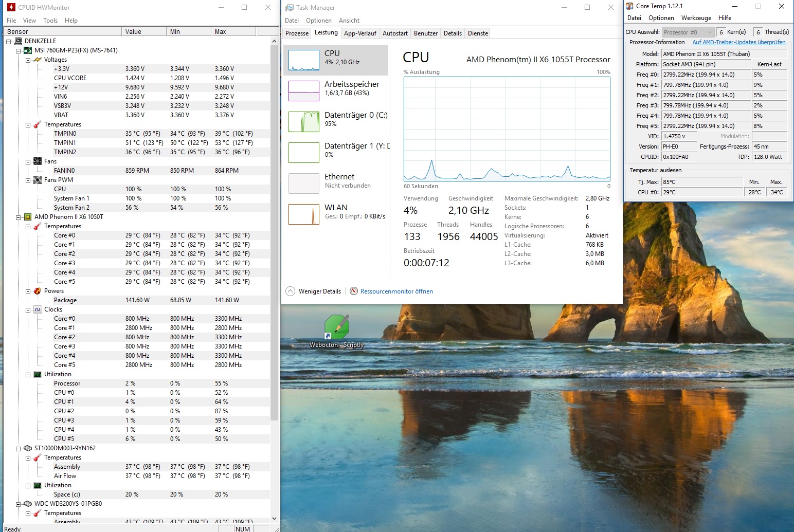Select Datenträger 0 (C:) in the sidebar
The height and width of the screenshot is (532, 794).
(336, 122)
